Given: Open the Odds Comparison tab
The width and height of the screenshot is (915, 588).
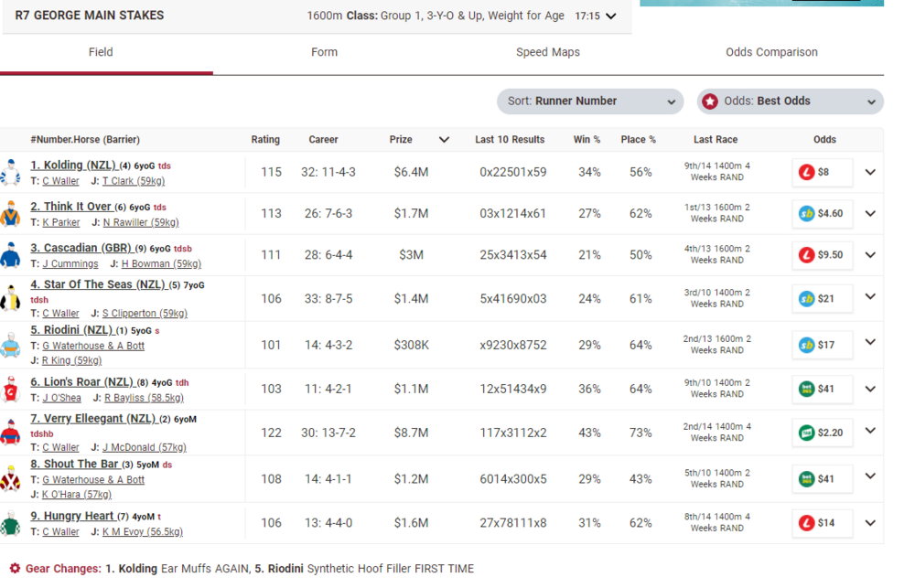Looking at the screenshot, I should [771, 52].
